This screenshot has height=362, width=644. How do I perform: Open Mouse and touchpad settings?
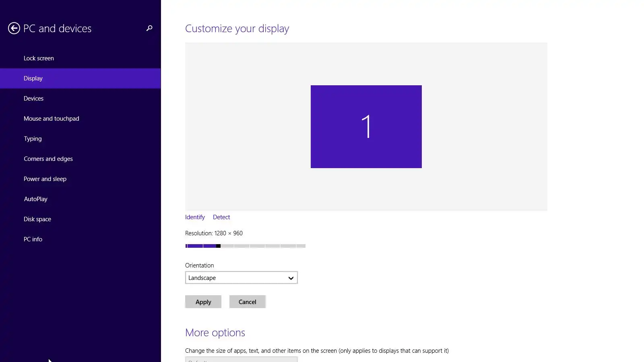click(x=80, y=119)
